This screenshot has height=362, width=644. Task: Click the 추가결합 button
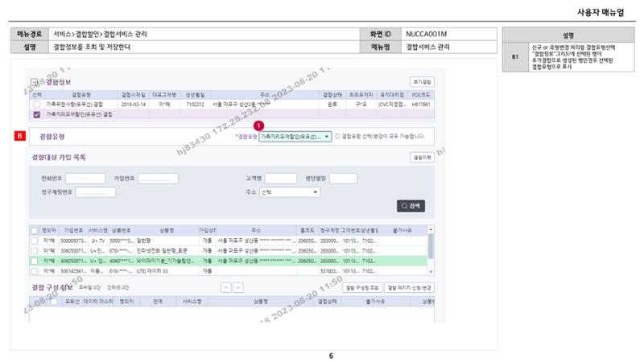[x=422, y=82]
